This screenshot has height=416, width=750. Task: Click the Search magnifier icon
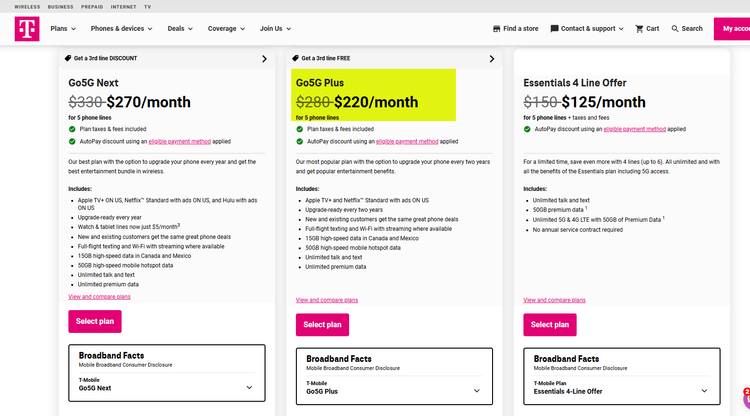[675, 29]
